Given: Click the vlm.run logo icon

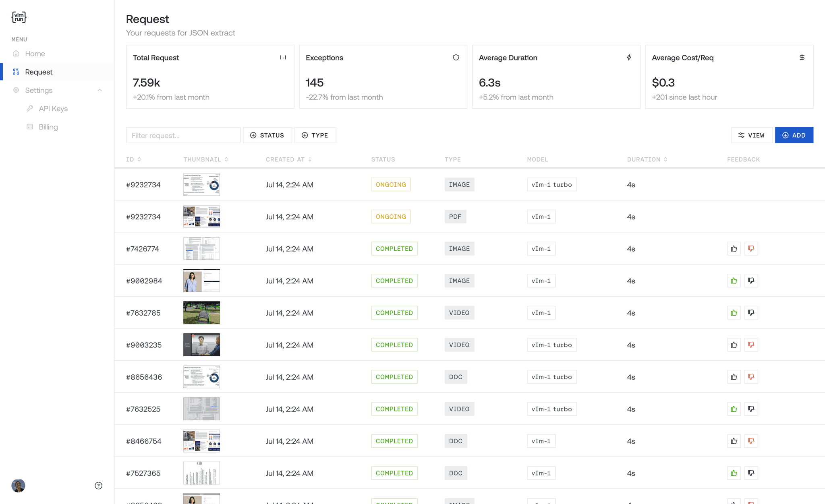Looking at the screenshot, I should 19,17.
